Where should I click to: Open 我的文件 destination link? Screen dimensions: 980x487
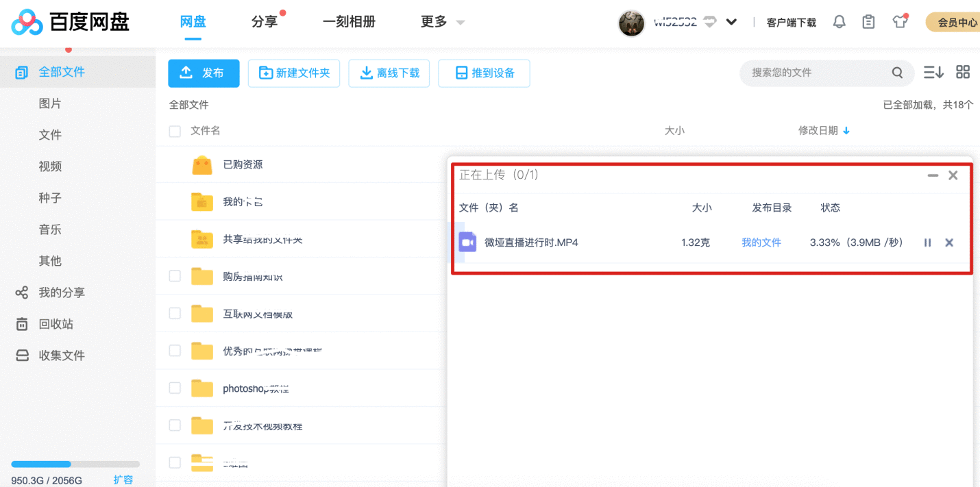(x=761, y=242)
